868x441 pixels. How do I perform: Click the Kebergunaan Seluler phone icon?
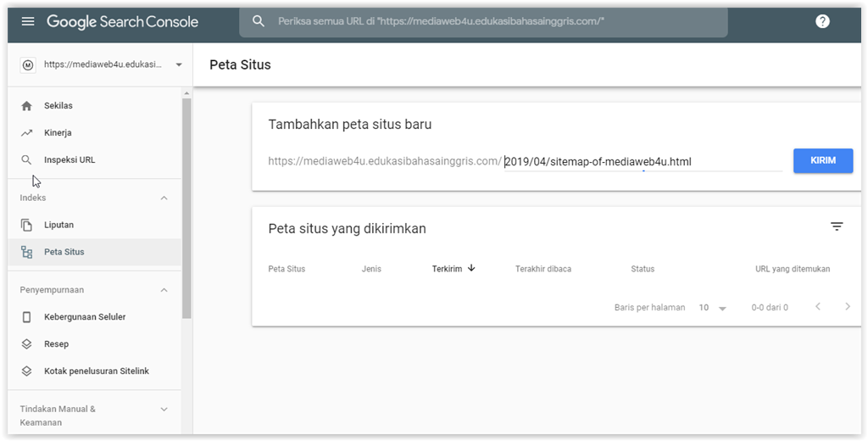[26, 317]
